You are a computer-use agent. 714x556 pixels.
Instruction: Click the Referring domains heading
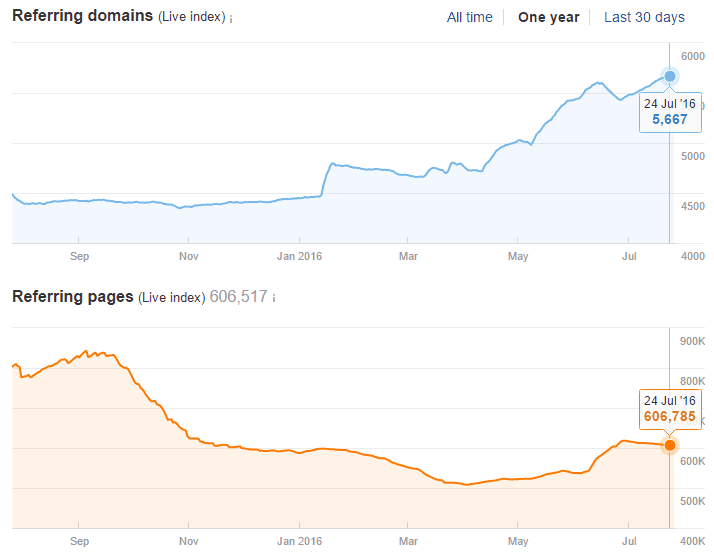coord(82,17)
